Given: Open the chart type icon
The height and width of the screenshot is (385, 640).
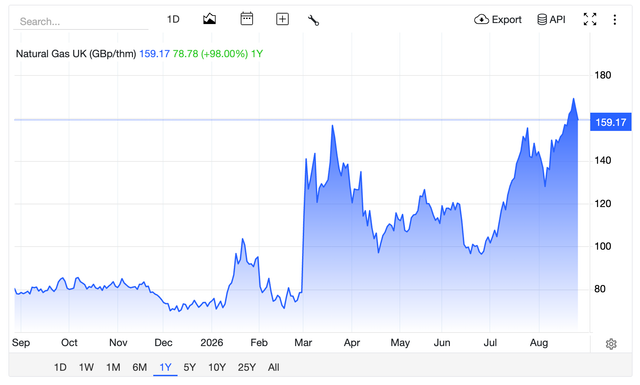Looking at the screenshot, I should click(x=209, y=19).
